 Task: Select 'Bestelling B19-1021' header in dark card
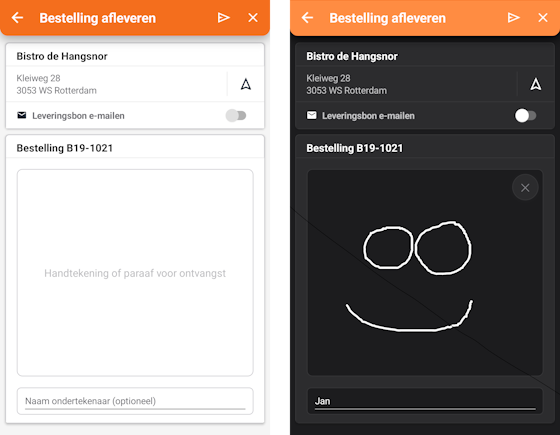click(355, 148)
